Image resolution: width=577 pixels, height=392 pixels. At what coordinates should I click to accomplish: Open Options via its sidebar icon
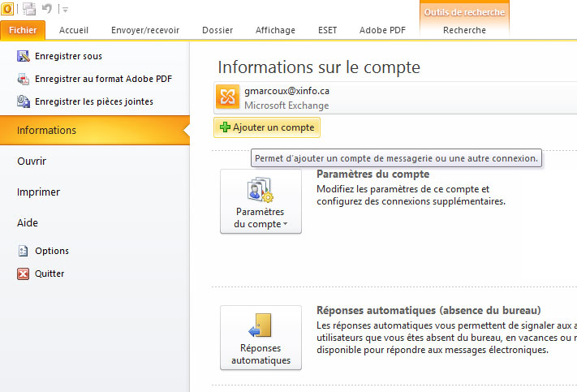(23, 251)
